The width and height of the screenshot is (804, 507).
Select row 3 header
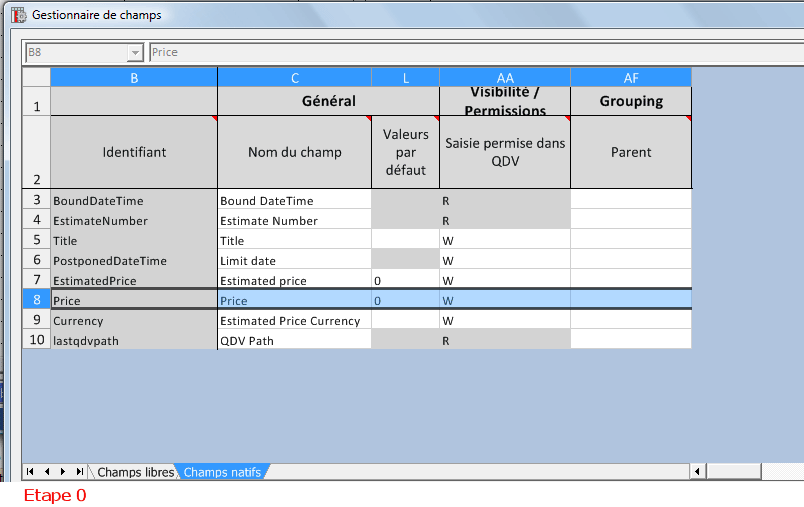coord(36,199)
